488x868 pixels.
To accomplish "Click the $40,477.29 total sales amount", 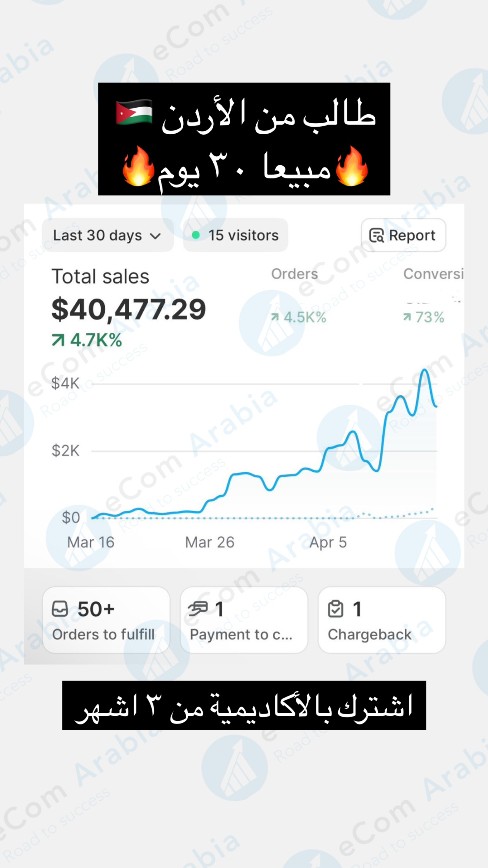I will coord(128,309).
